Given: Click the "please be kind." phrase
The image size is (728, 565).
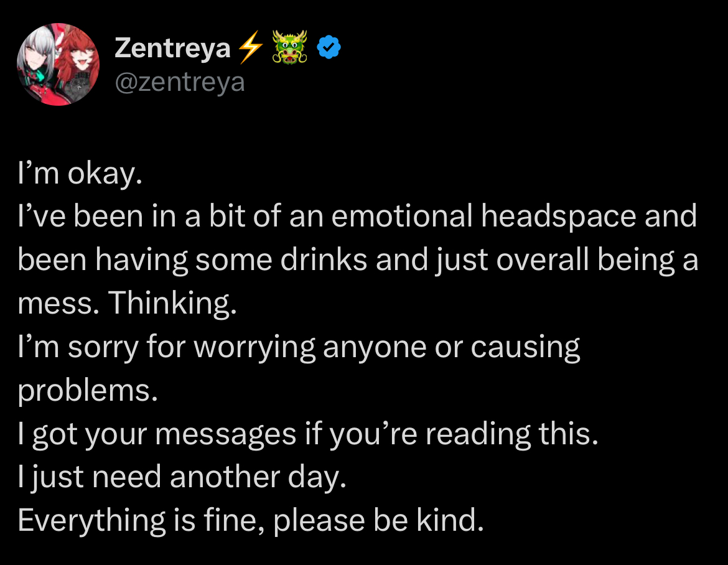Looking at the screenshot, I should tap(378, 520).
